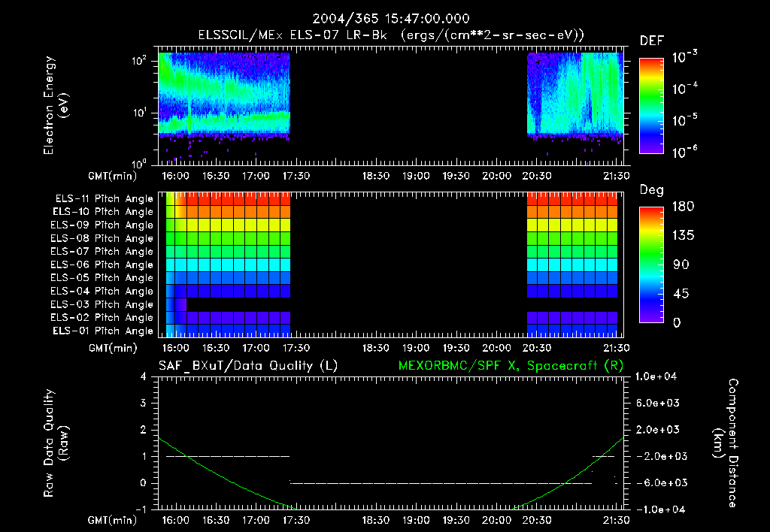Viewport: 770px width, 532px height.
Task: Click the 3 tick on Raw Data Quality axis
Action: 144,403
